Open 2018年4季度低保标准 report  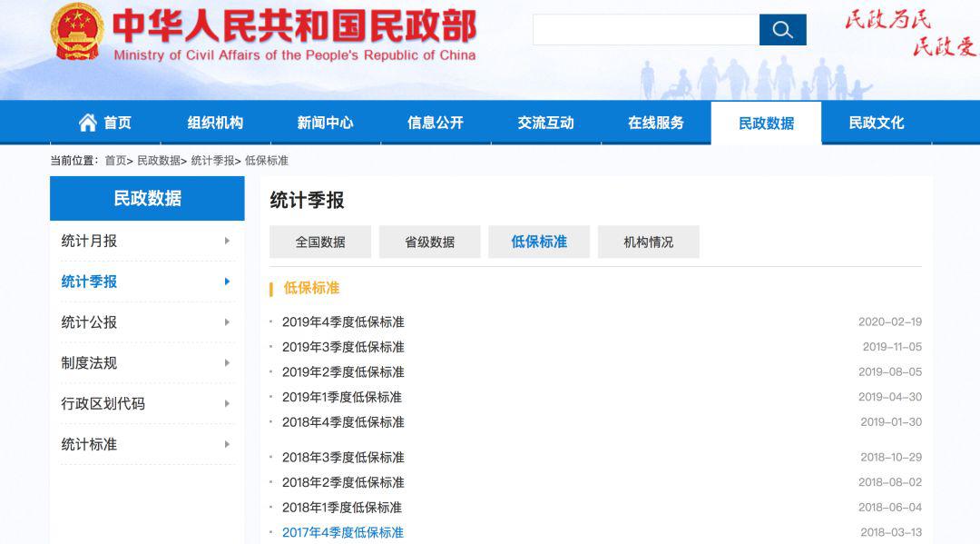pos(343,422)
